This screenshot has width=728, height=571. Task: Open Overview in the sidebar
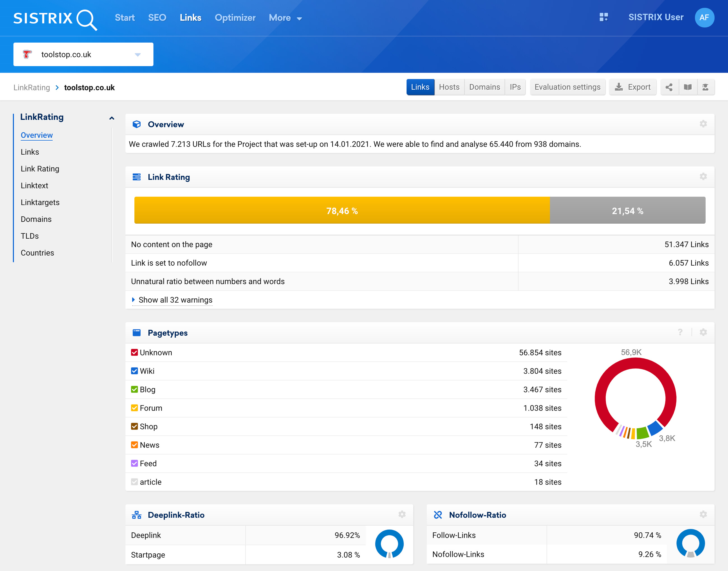click(x=36, y=135)
